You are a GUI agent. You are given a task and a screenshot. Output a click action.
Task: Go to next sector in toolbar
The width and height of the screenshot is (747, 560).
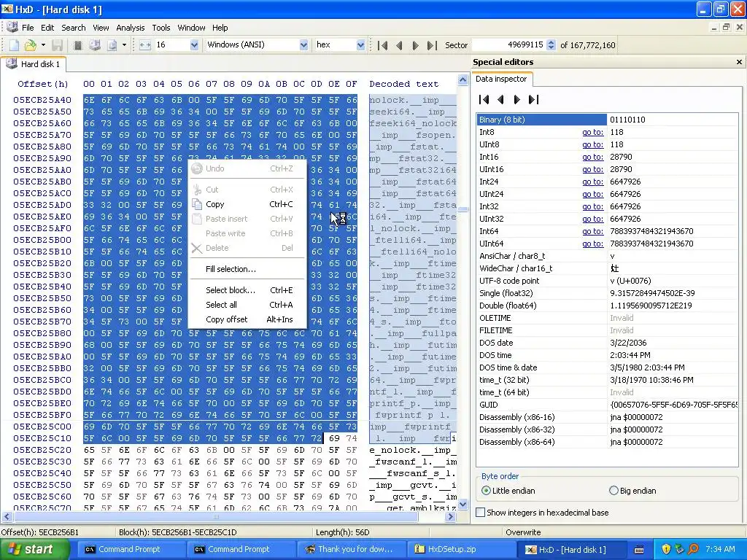click(415, 45)
